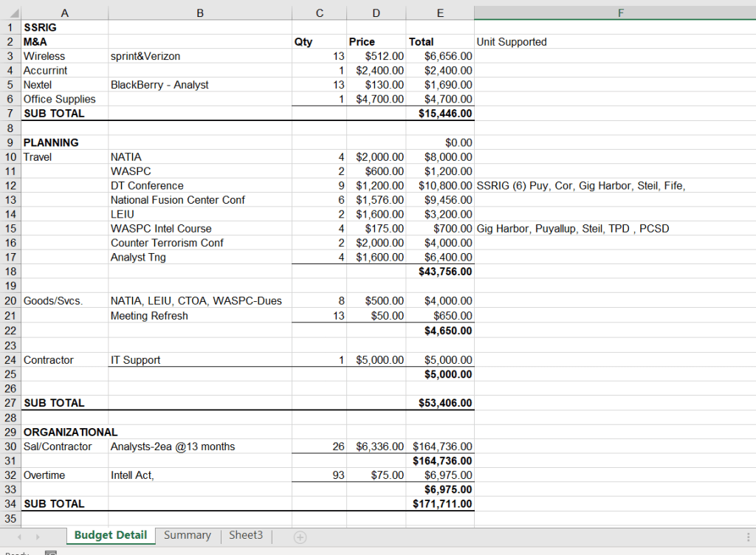Click the National Fusion Center Conf cell
Image resolution: width=756 pixels, height=555 pixels.
pos(178,200)
